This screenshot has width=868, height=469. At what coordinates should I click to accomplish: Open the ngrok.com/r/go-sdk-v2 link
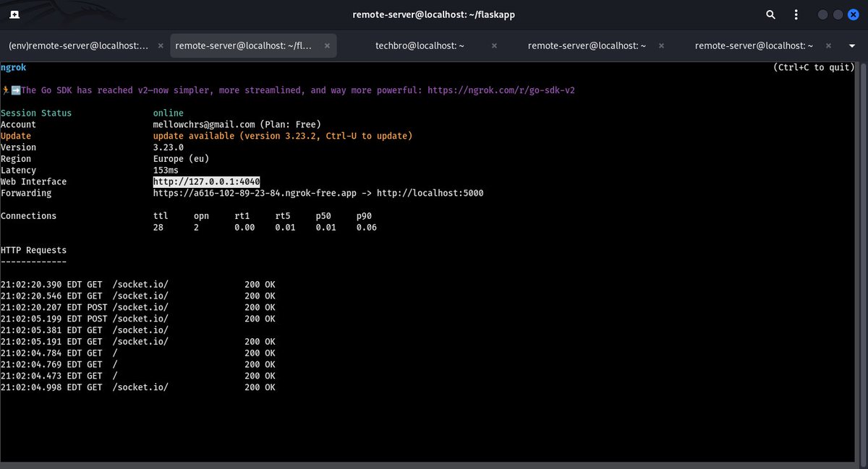pos(501,90)
